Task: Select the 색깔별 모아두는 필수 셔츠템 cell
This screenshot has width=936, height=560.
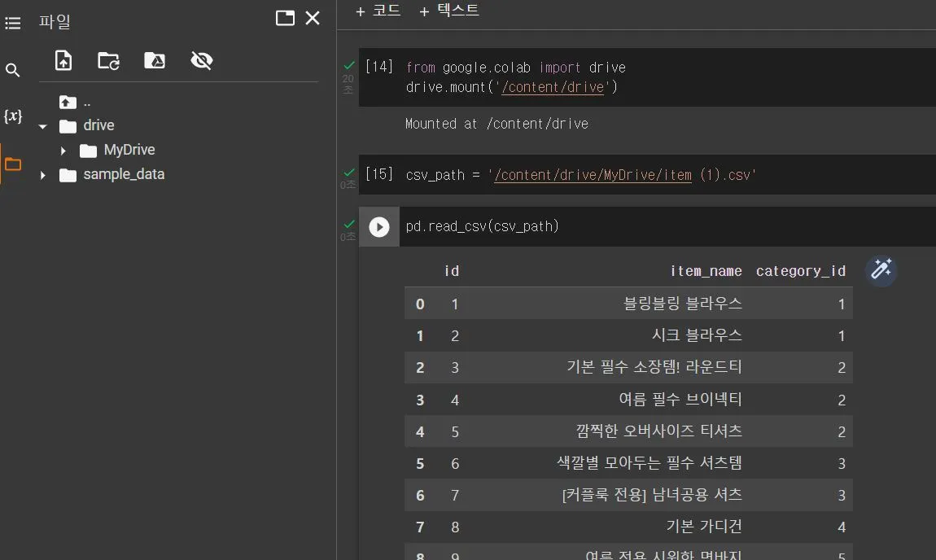Action: pyautogui.click(x=650, y=462)
